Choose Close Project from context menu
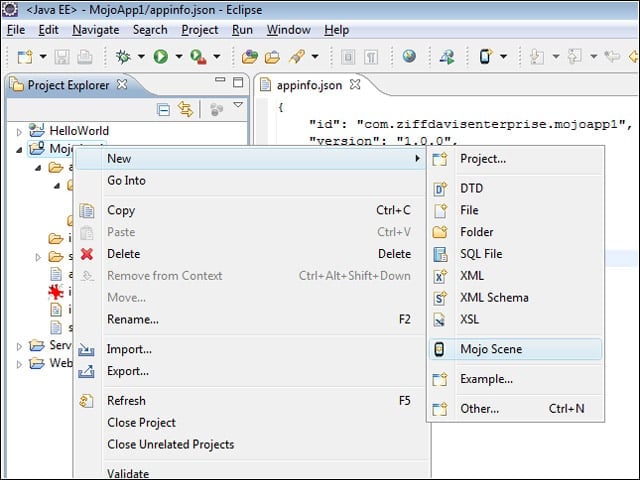 [x=251, y=423]
